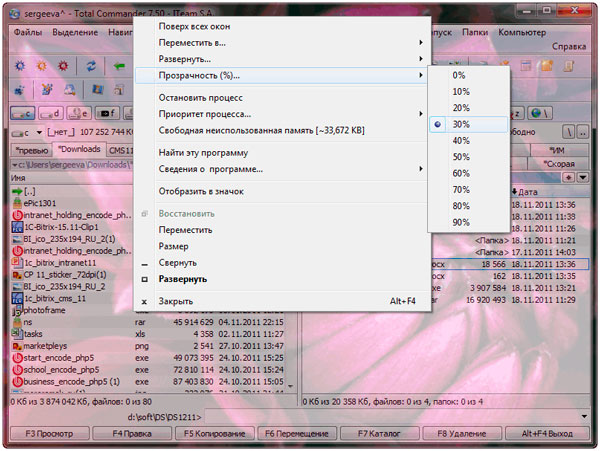Open the network neighborhood globe drive button
Image resolution: width=600 pixels, height=451 pixels.
point(540,113)
